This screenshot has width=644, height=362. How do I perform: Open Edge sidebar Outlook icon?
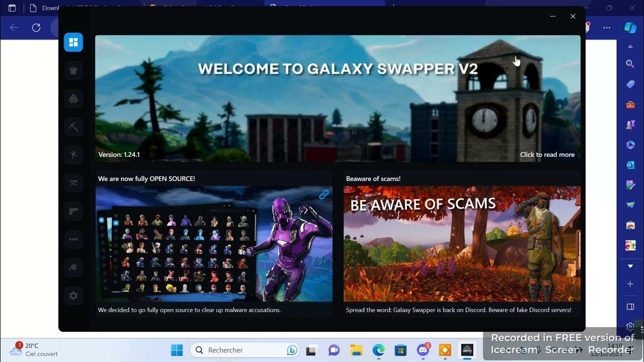(x=630, y=165)
